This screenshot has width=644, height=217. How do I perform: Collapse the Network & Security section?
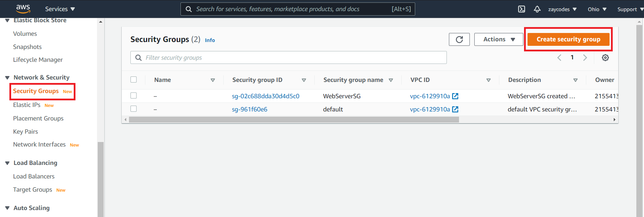coord(7,77)
